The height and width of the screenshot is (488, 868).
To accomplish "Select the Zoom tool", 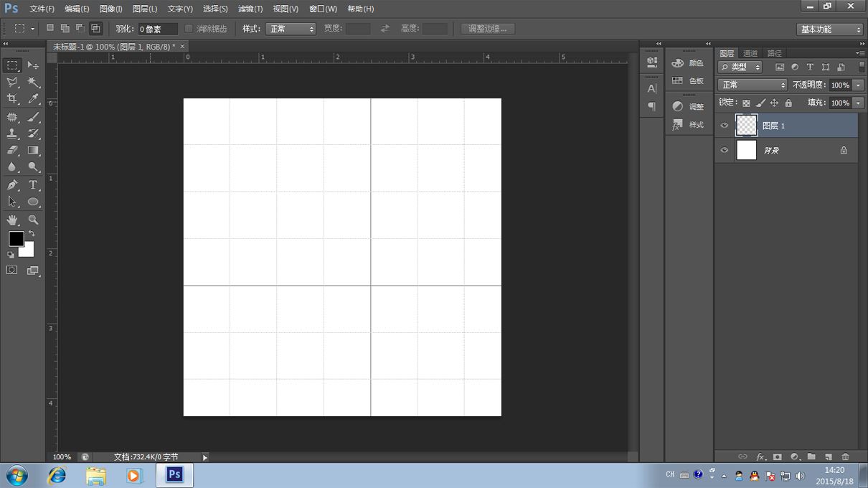I will tap(33, 220).
